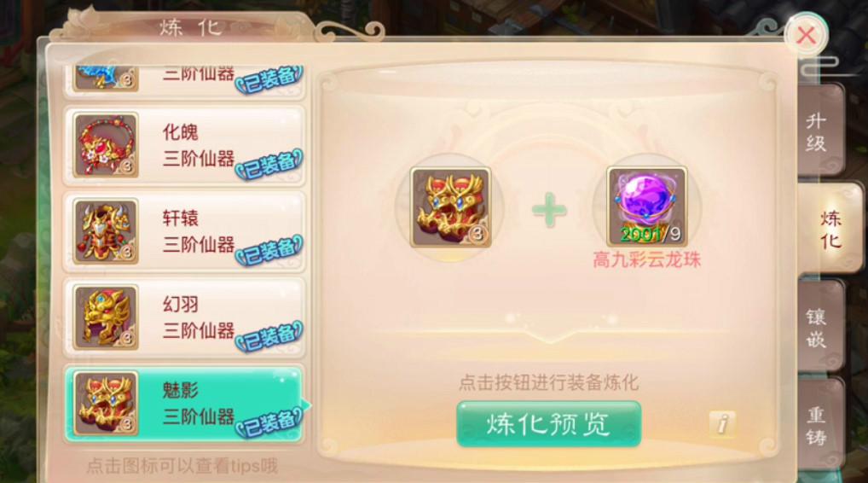Click the 化魄 necklace equipment icon

click(x=106, y=145)
